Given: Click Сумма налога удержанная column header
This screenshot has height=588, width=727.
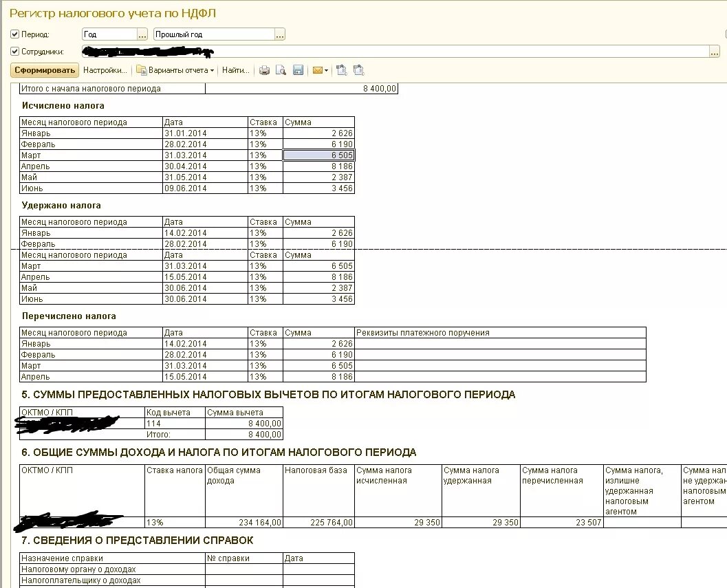Looking at the screenshot, I should tap(481, 490).
